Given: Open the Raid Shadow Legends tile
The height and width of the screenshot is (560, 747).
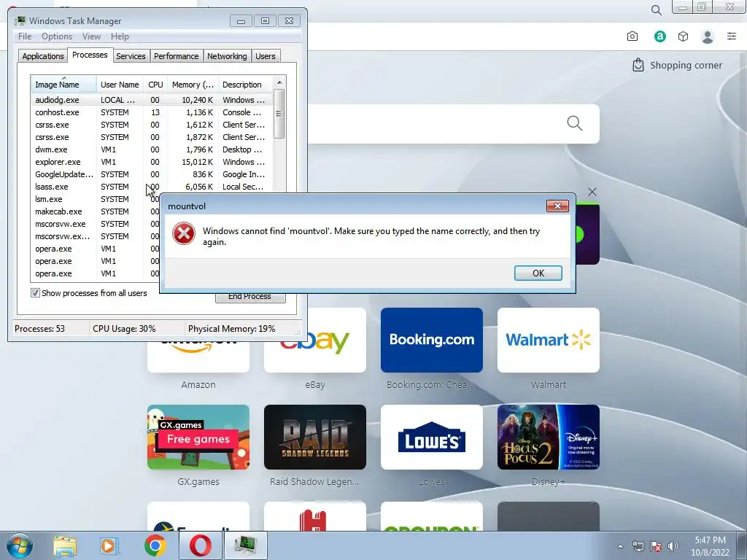Looking at the screenshot, I should [315, 437].
